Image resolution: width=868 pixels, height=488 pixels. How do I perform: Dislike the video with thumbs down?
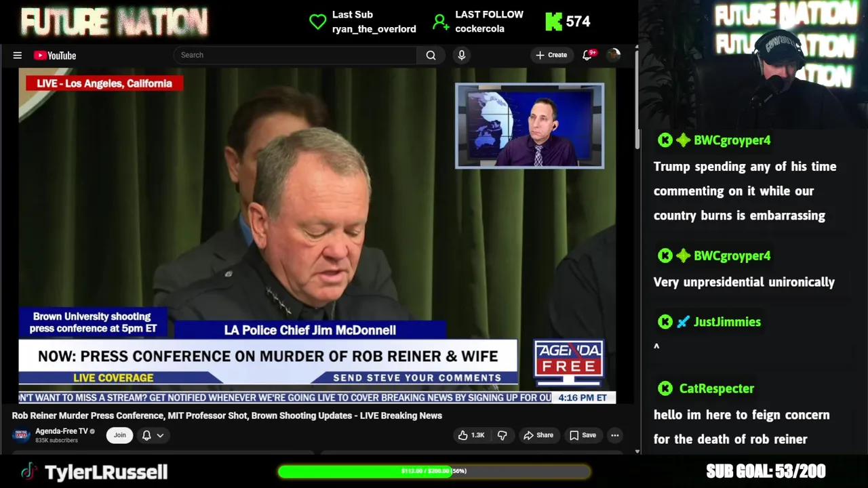pyautogui.click(x=502, y=435)
